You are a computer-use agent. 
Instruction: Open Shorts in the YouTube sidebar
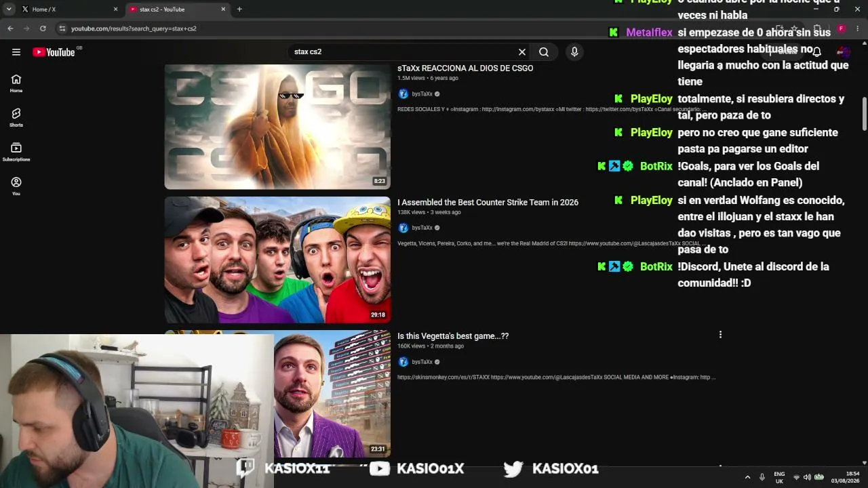point(16,118)
